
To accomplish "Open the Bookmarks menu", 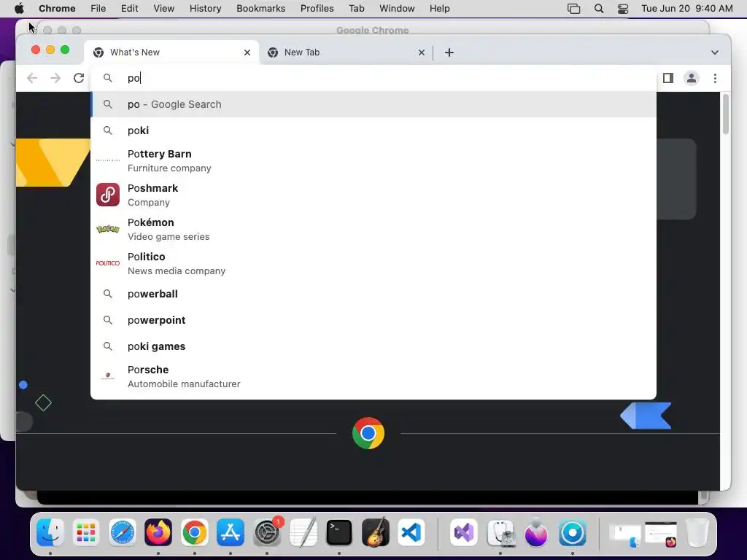I will 260,9.
